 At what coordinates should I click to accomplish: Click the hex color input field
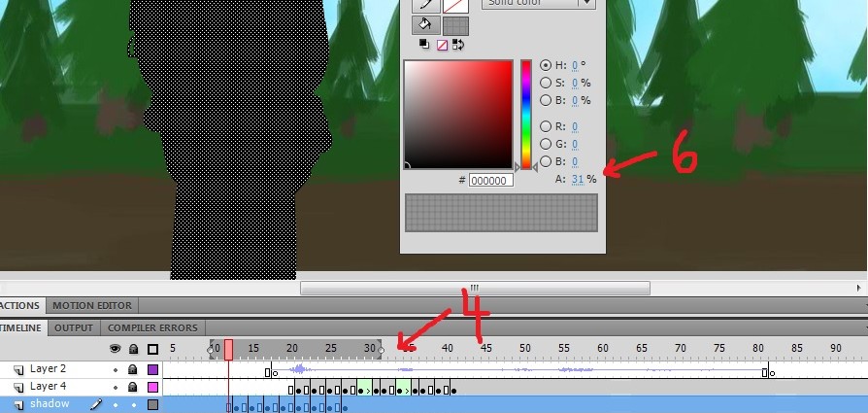[491, 181]
